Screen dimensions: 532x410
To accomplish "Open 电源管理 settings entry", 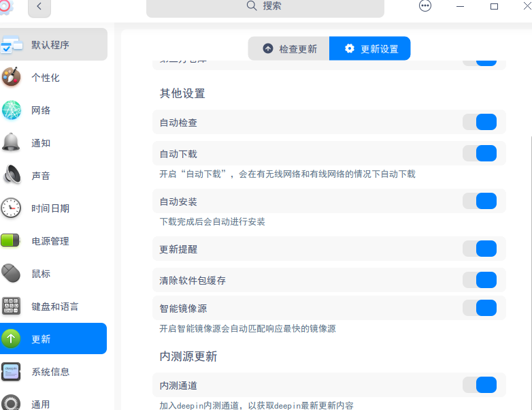I will point(54,240).
